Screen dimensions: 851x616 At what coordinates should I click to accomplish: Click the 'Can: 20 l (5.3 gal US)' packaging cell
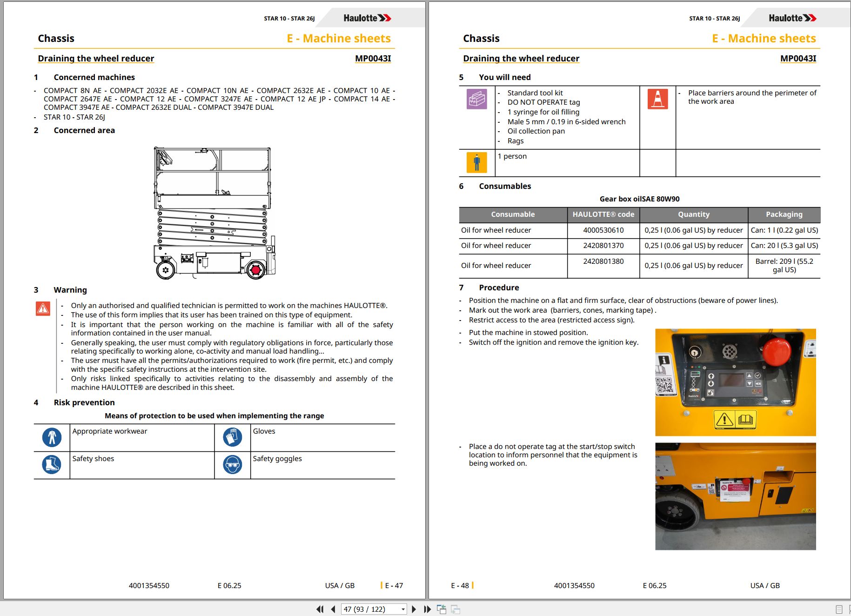pyautogui.click(x=784, y=246)
